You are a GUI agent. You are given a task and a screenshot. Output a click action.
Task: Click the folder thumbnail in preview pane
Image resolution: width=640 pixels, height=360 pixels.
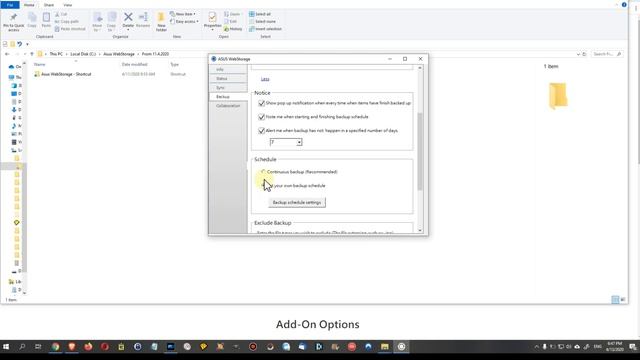pyautogui.click(x=558, y=96)
